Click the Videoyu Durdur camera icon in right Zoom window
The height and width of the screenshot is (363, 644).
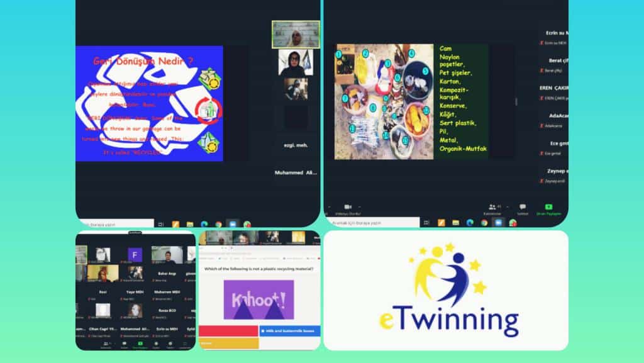(347, 207)
